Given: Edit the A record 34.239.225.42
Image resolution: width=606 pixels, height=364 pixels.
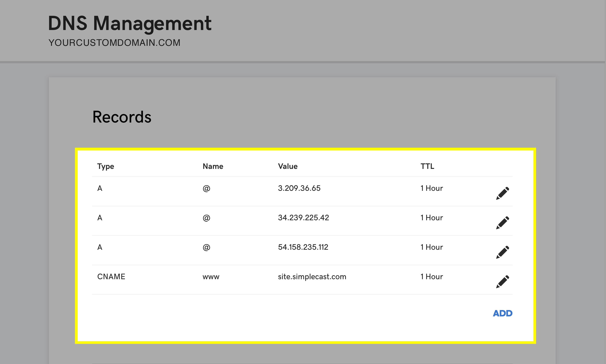Looking at the screenshot, I should 502,223.
